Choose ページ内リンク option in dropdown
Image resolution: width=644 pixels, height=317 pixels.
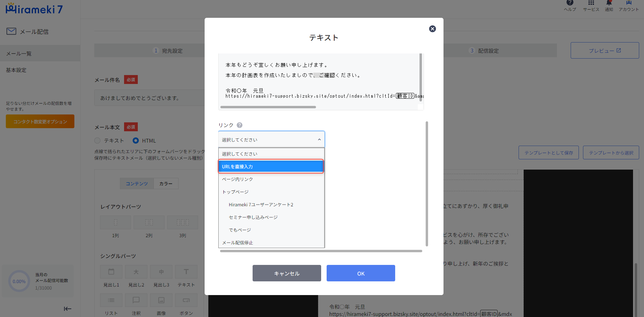point(237,179)
